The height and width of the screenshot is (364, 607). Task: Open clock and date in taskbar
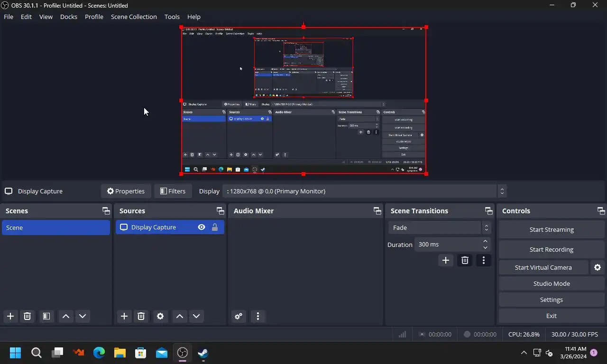[573, 353]
